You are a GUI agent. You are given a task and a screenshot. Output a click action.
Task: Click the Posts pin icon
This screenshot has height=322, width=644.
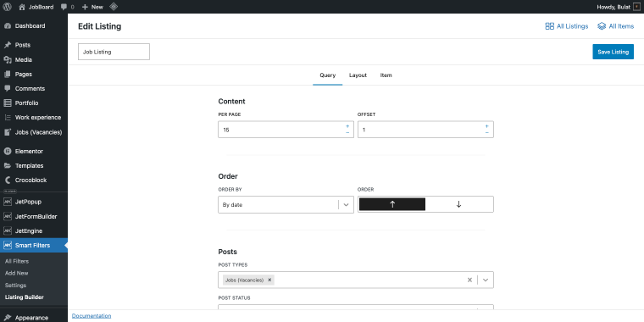(8, 45)
